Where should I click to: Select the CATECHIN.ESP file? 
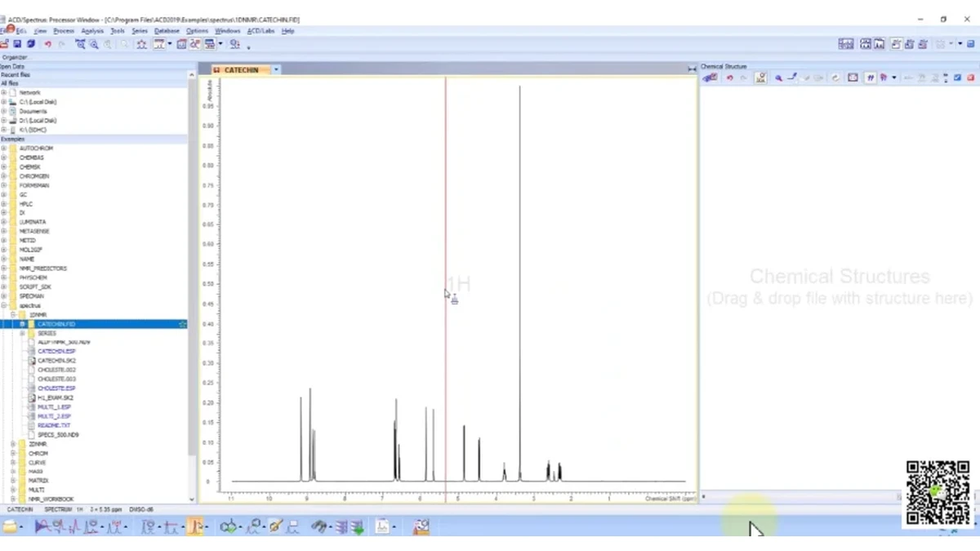(x=56, y=351)
